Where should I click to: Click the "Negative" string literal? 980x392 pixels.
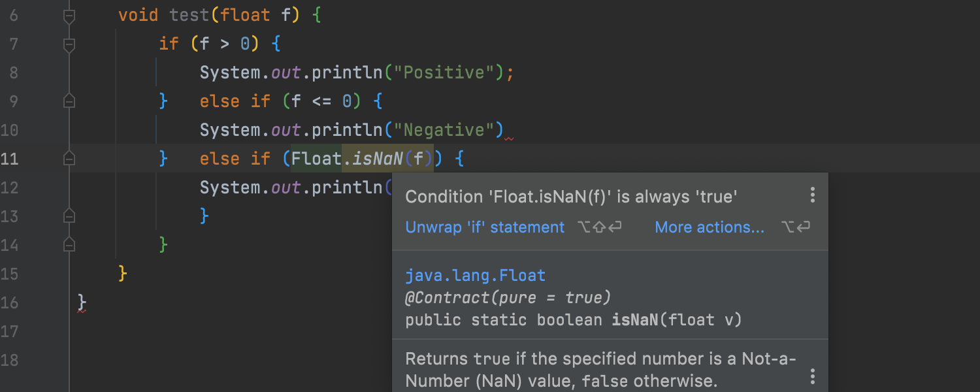(x=444, y=130)
